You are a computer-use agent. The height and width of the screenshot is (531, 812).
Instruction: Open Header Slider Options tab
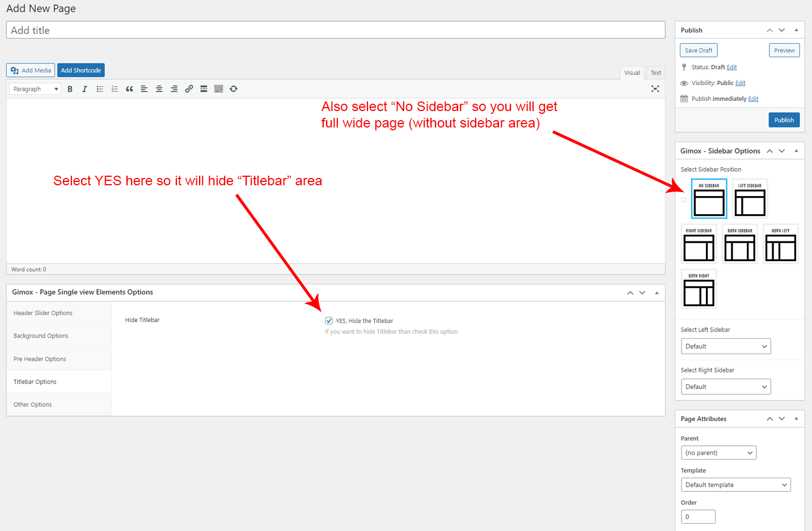(43, 313)
